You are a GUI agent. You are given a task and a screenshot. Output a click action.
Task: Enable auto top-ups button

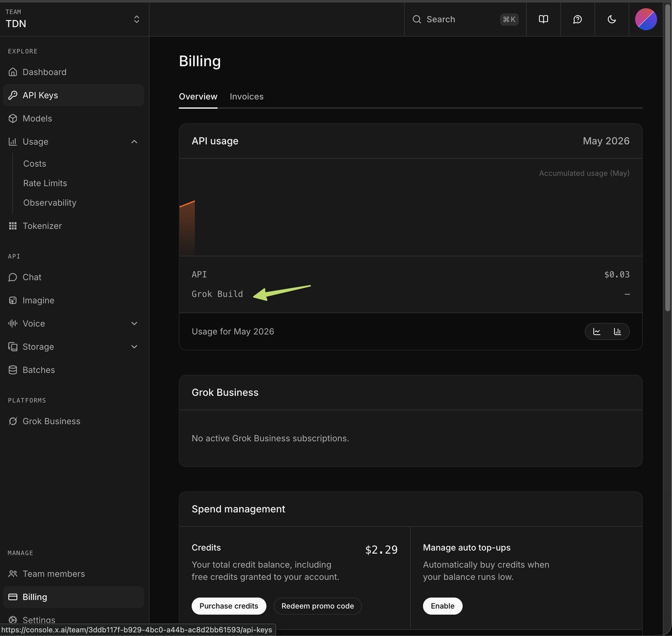442,606
